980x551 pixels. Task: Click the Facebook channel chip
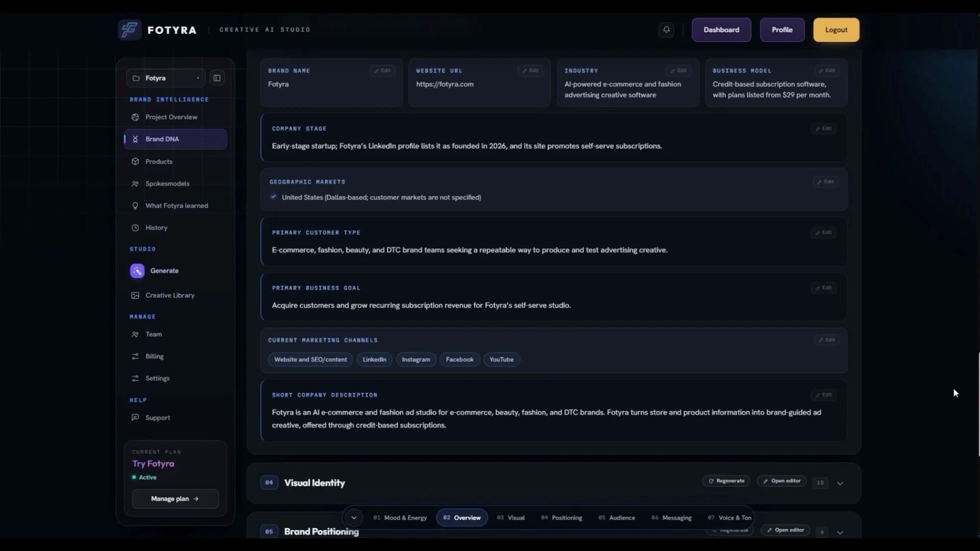[x=459, y=360]
